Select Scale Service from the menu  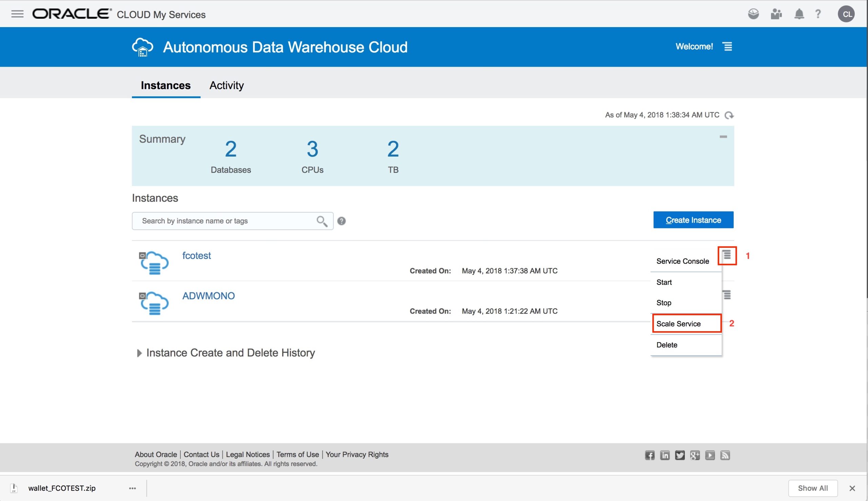pos(678,324)
